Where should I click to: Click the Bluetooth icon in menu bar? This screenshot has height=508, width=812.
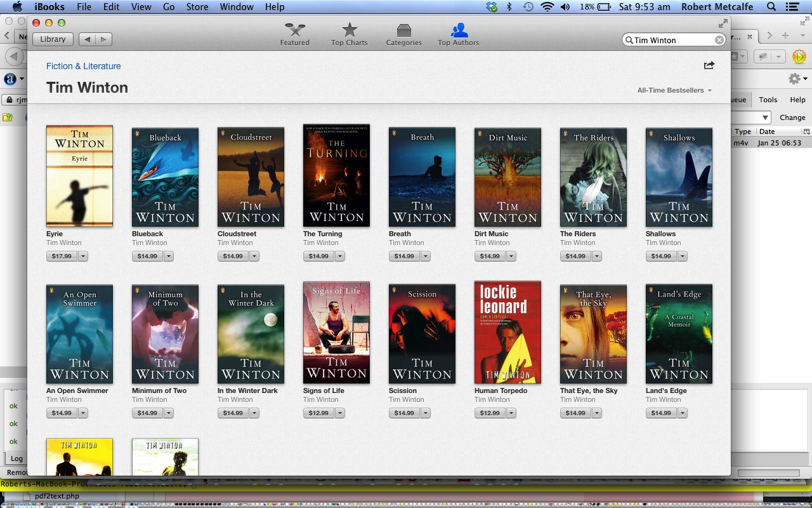coord(509,7)
